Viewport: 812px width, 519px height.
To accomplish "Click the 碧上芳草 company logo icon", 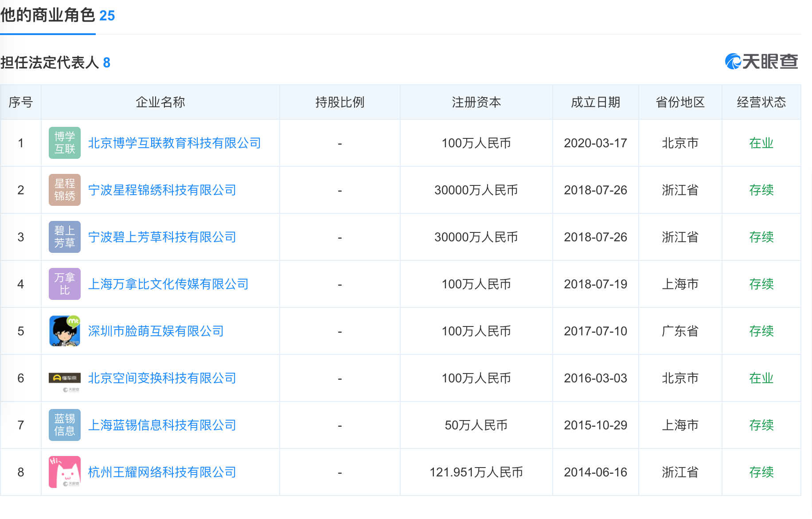I will (65, 237).
